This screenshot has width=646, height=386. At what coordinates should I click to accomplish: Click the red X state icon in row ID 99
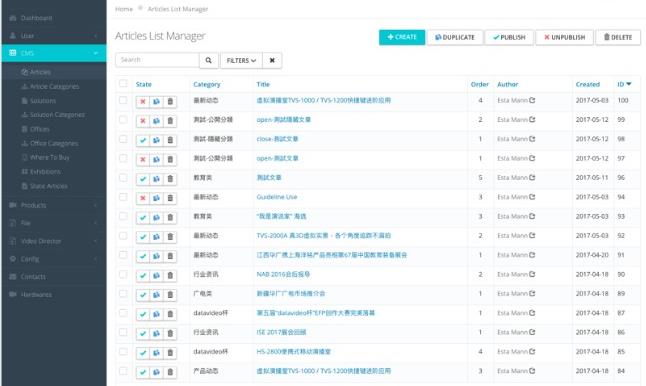click(143, 121)
